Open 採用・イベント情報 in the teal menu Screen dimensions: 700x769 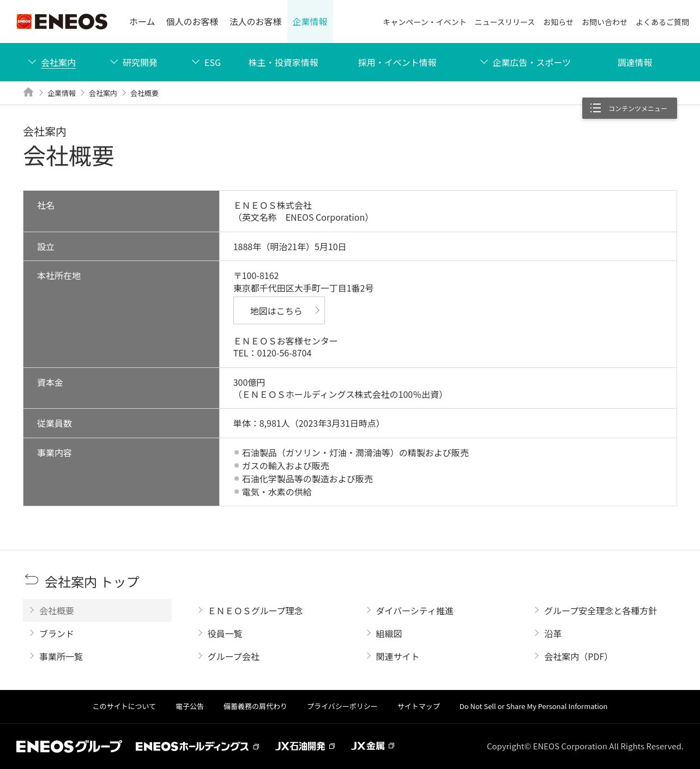[x=397, y=63]
